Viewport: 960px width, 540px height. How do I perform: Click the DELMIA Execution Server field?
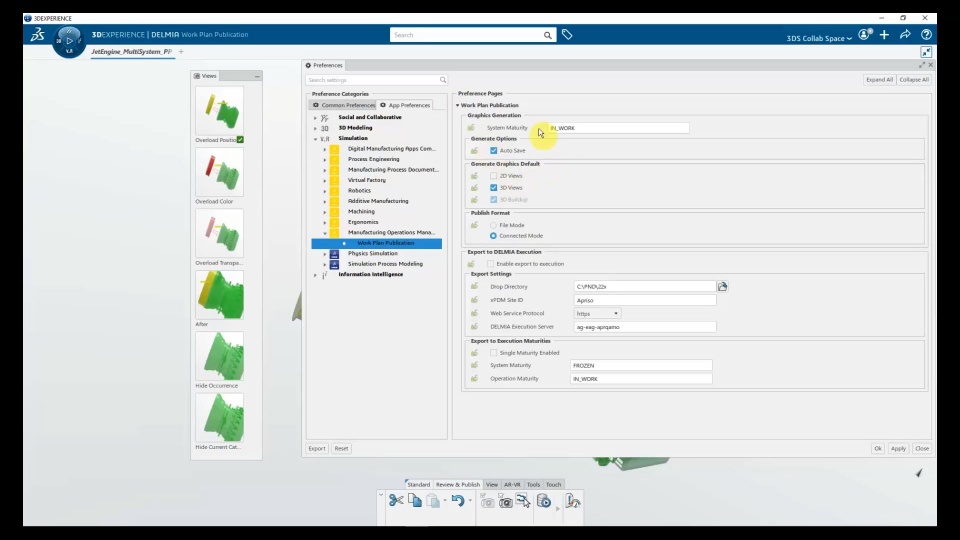(645, 327)
